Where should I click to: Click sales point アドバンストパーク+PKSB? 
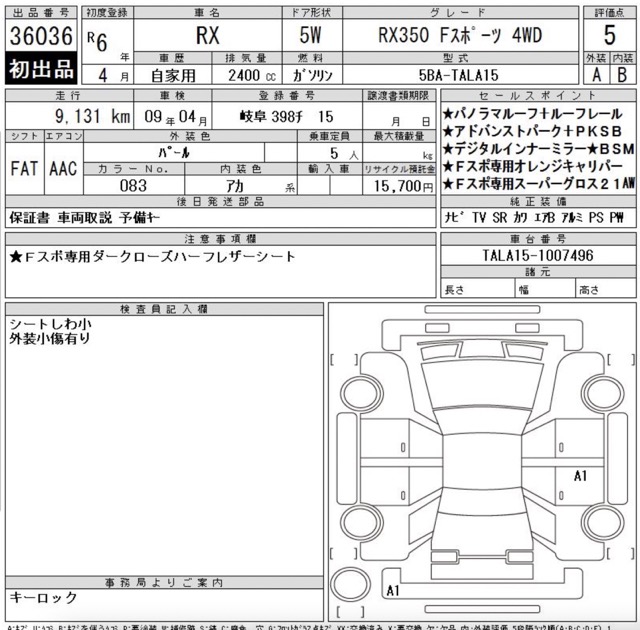pyautogui.click(x=532, y=131)
